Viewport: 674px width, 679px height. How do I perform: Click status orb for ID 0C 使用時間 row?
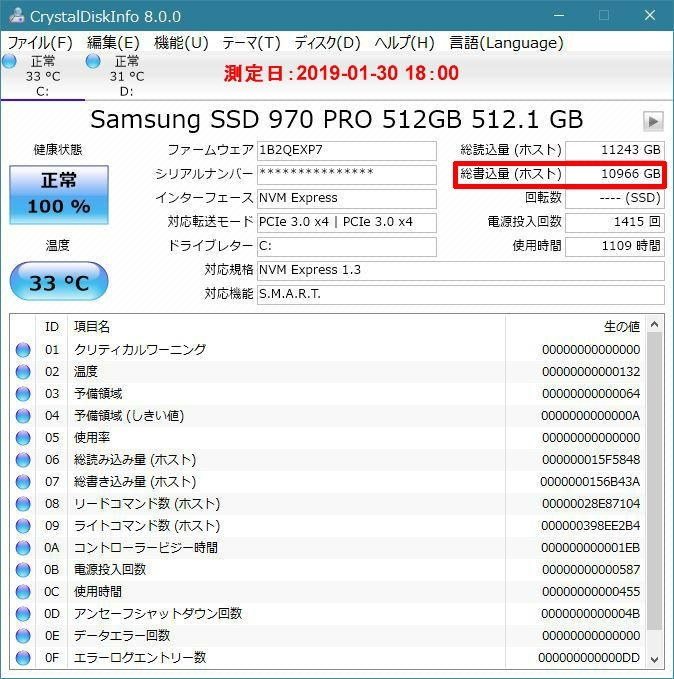[23, 592]
